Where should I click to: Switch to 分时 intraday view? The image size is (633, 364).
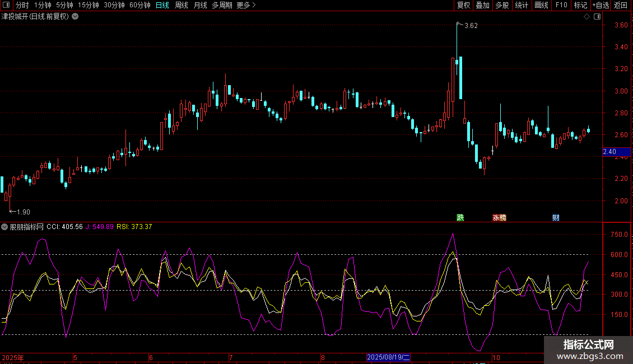click(22, 5)
